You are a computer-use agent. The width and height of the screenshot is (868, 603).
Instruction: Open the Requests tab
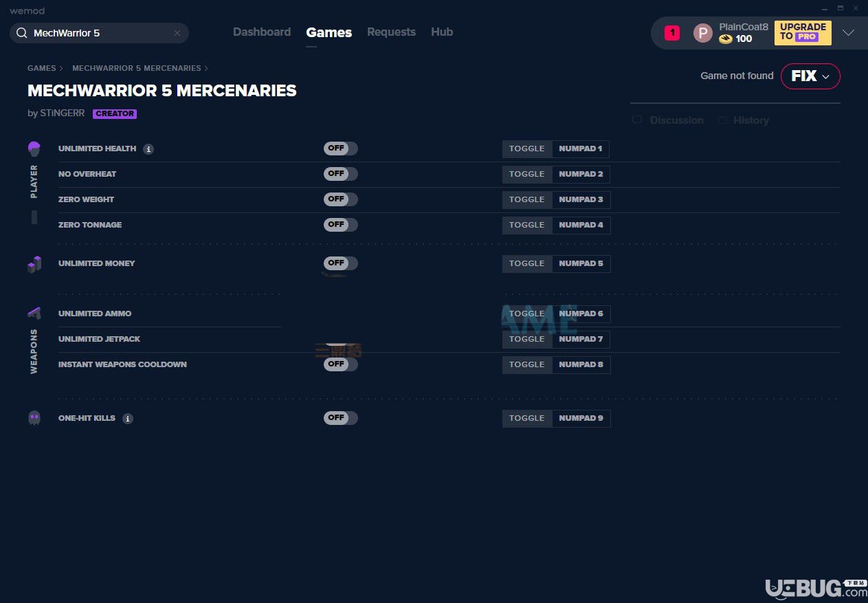(x=391, y=32)
